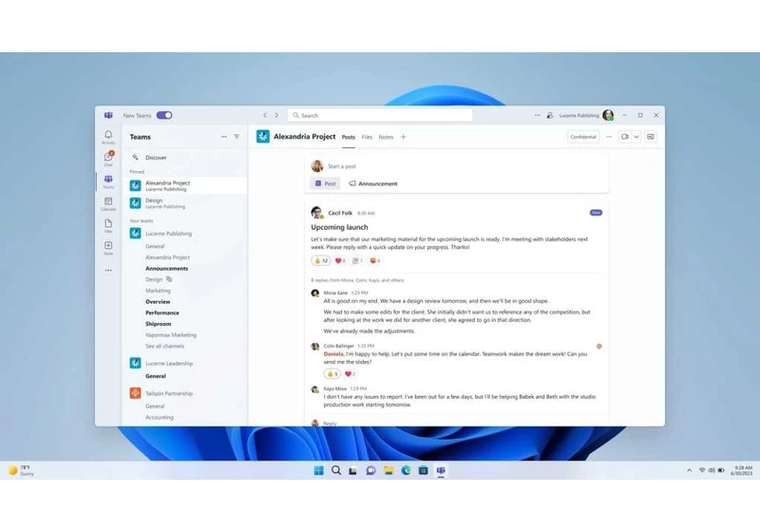This screenshot has height=532, width=760.
Task: Click the Reply field
Action: click(456, 423)
